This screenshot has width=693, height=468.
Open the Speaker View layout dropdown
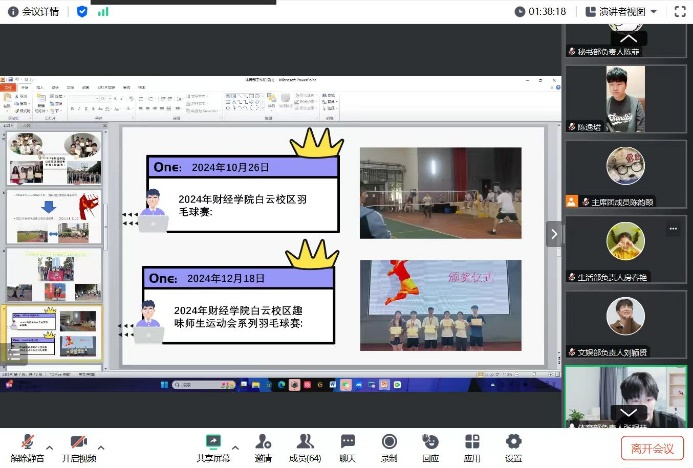(x=628, y=11)
